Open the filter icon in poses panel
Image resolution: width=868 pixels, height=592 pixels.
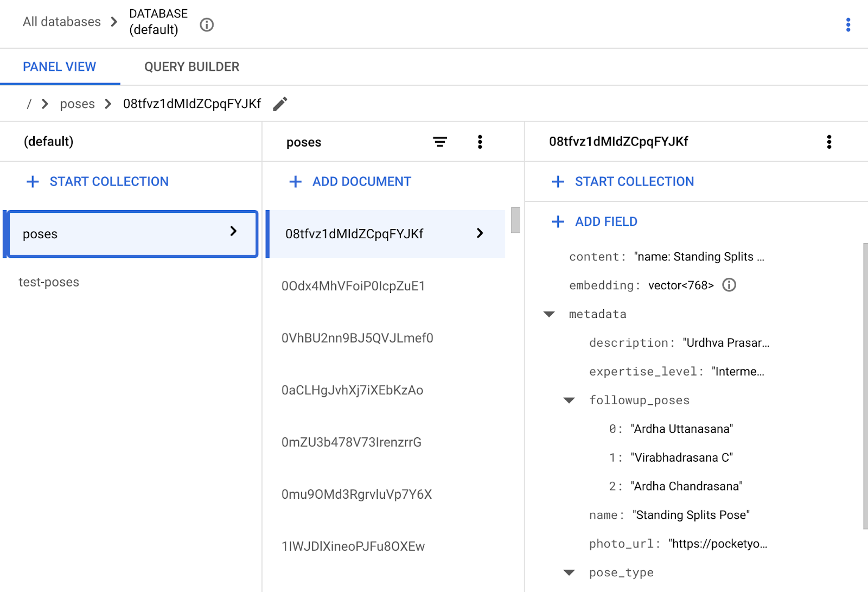tap(440, 142)
